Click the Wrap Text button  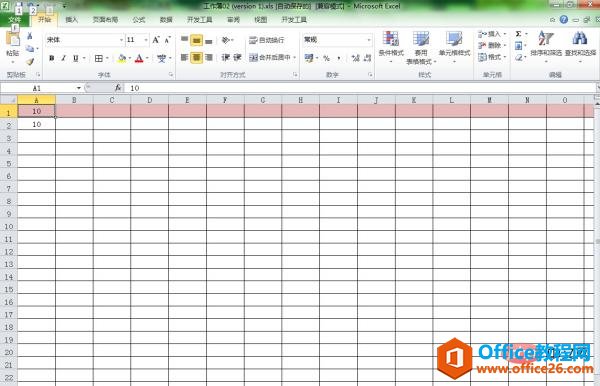coord(267,40)
